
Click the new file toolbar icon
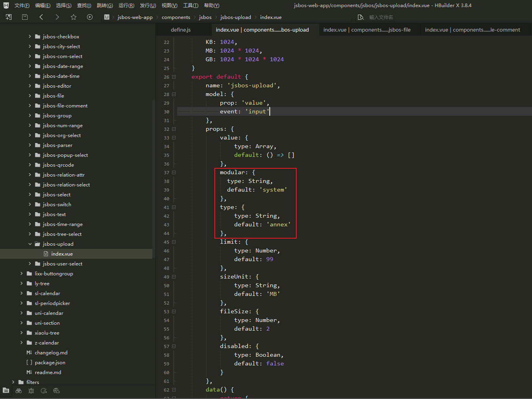click(x=9, y=17)
